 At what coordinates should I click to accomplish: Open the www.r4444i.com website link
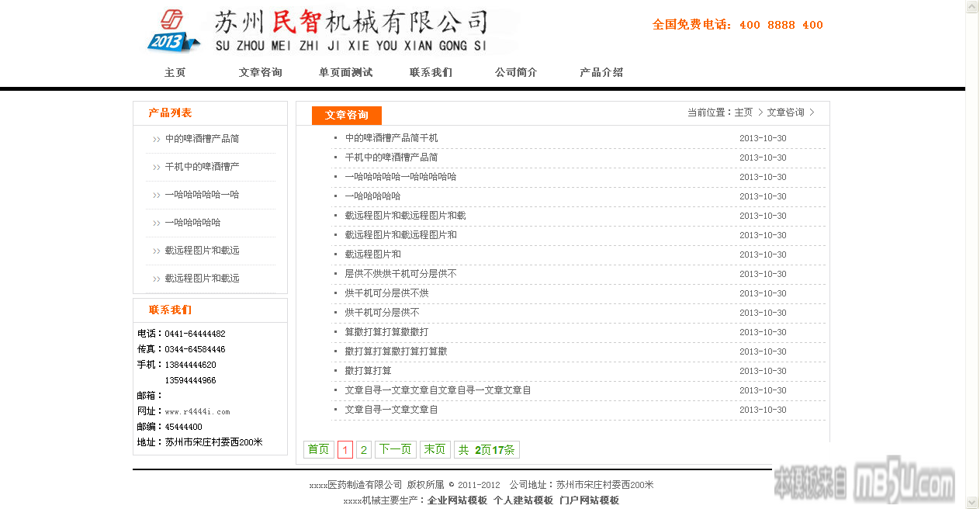197,411
